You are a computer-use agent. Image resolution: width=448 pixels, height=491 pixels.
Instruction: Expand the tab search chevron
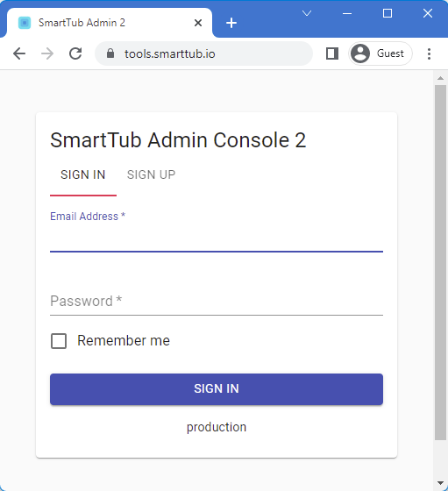pyautogui.click(x=307, y=13)
